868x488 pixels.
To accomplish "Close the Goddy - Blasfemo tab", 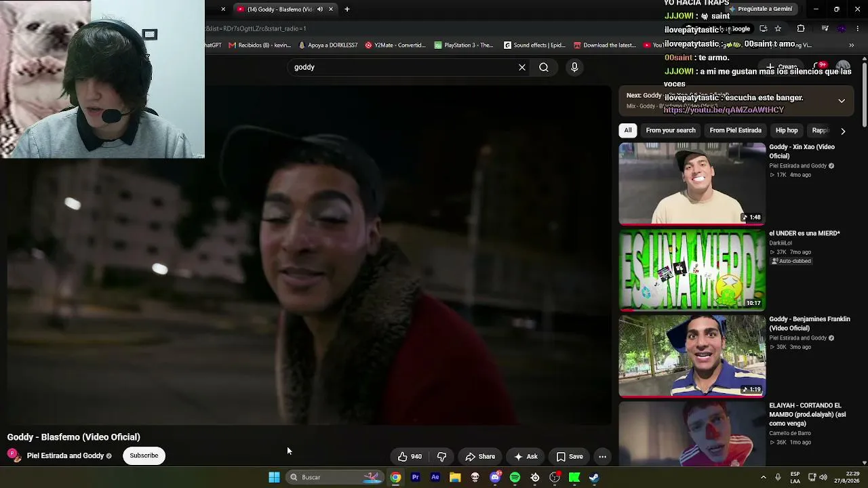I will (331, 9).
